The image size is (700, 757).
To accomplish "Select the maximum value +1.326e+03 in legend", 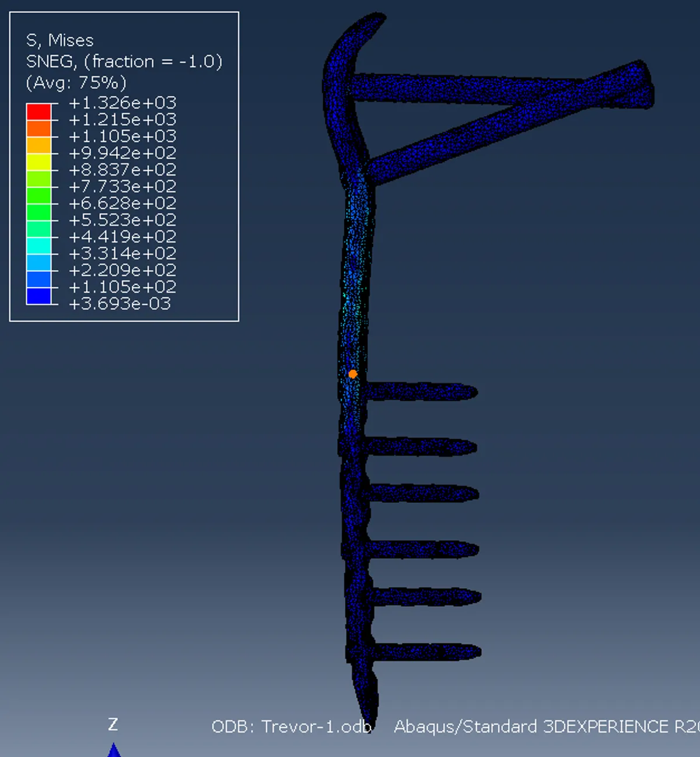I will (x=123, y=103).
